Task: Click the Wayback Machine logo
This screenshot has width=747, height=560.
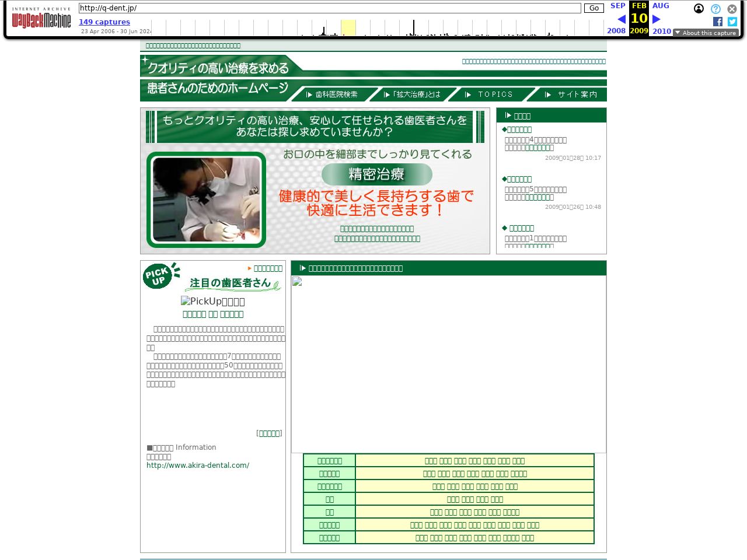Action: (x=41, y=19)
